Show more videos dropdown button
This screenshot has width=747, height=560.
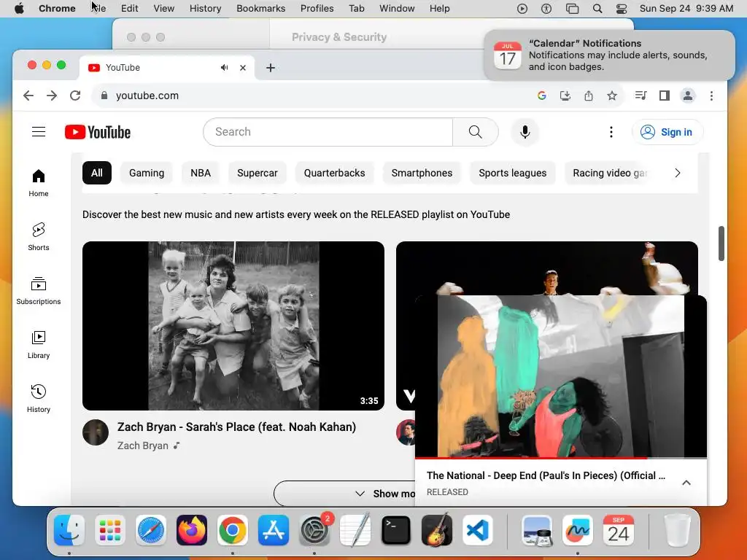pyautogui.click(x=345, y=494)
